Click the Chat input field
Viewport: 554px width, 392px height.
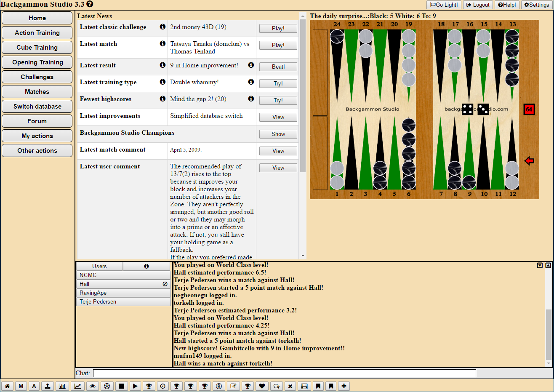click(285, 373)
